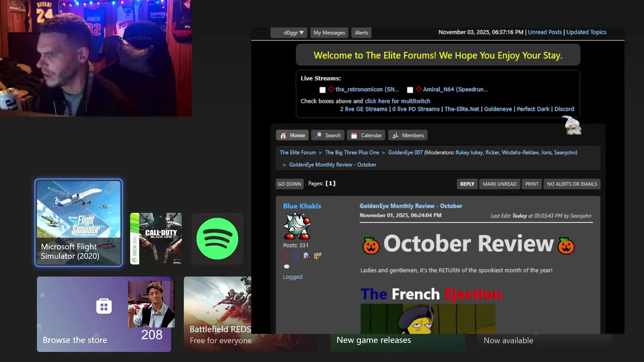Open Call of Duty Black Ops tile
The width and height of the screenshot is (644, 362).
point(156,238)
